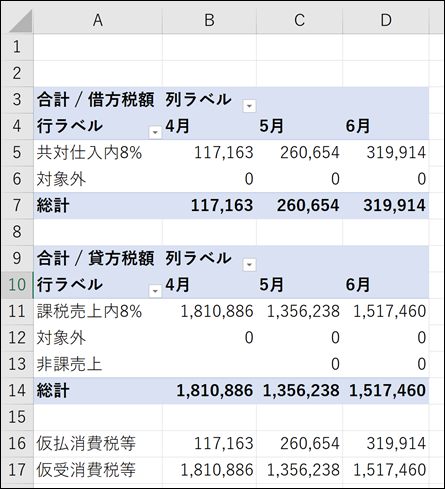Select column A header

point(98,20)
